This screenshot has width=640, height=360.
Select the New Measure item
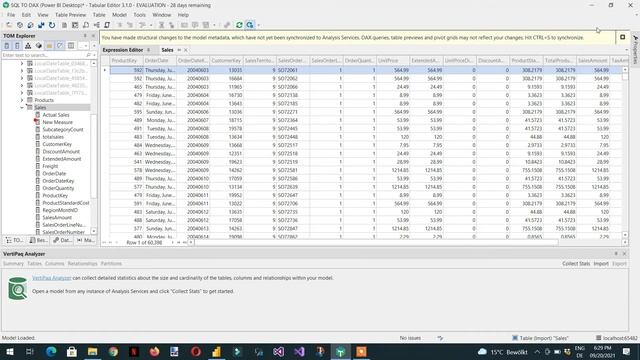coord(58,122)
